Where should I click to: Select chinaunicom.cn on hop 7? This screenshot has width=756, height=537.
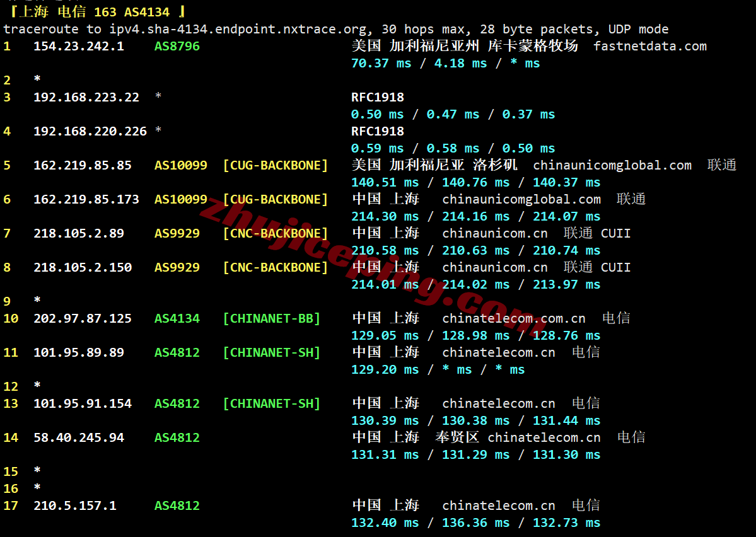click(x=495, y=233)
